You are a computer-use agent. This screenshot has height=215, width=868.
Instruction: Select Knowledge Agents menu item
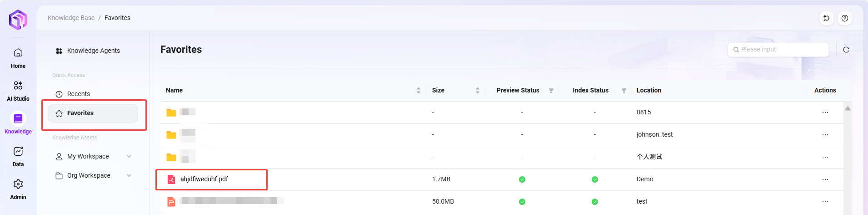[93, 51]
